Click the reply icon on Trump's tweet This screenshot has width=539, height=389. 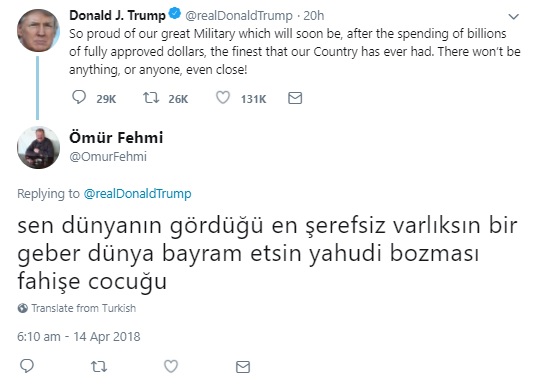click(x=79, y=97)
